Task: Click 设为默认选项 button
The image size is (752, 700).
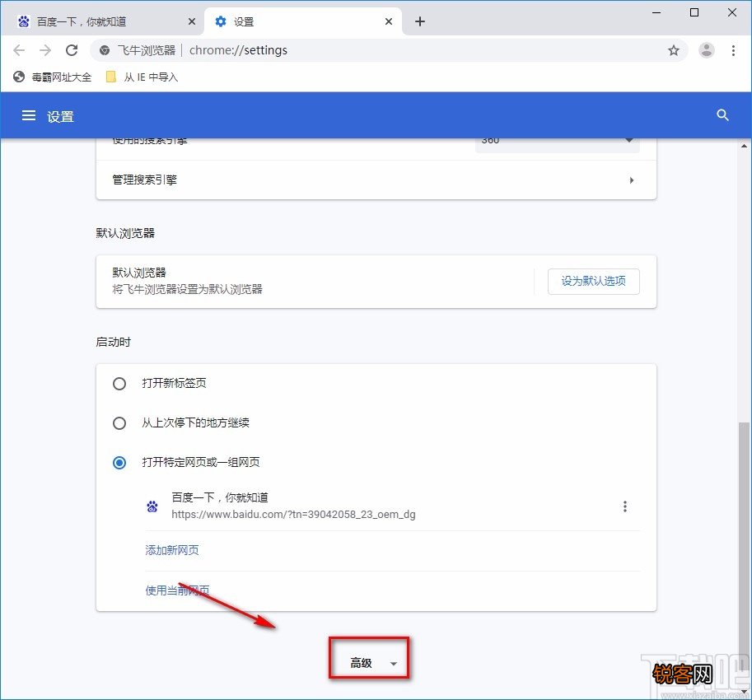Action: (x=594, y=282)
